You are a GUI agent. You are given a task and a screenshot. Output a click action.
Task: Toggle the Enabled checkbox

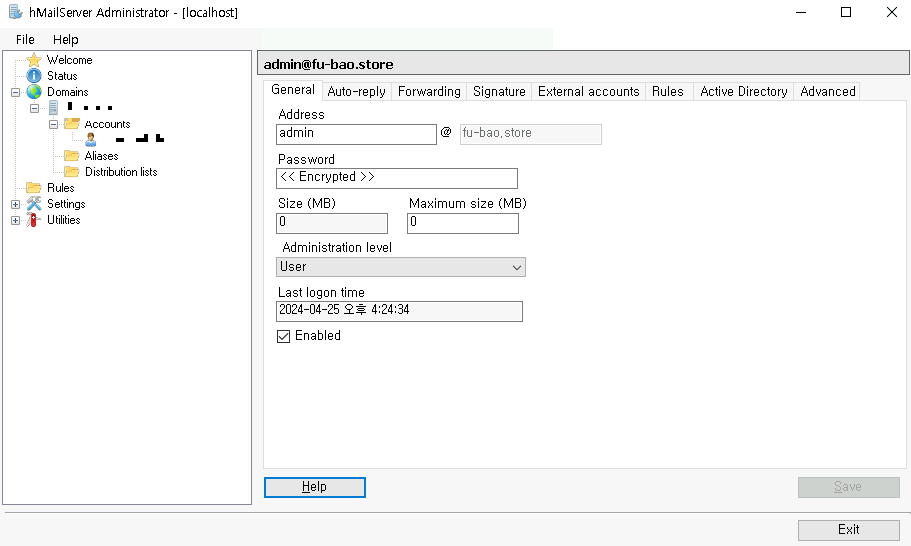284,336
